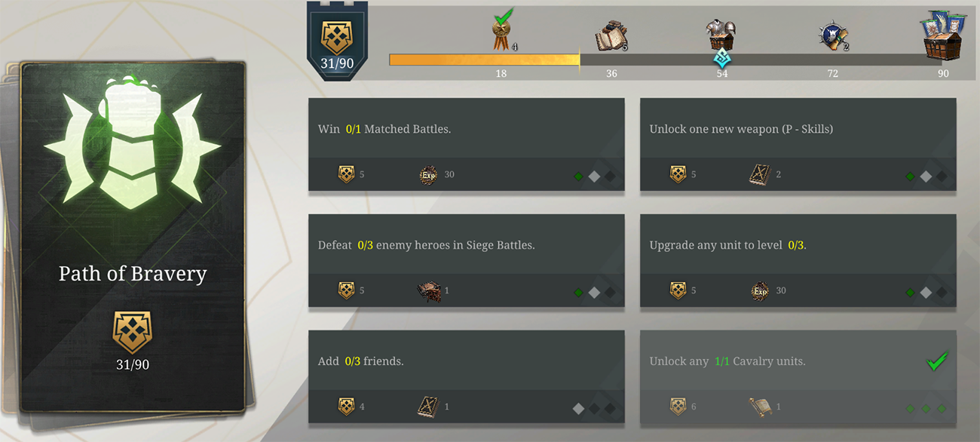Open the Win Matched Battles quest
Image resolution: width=980 pixels, height=442 pixels.
467,145
